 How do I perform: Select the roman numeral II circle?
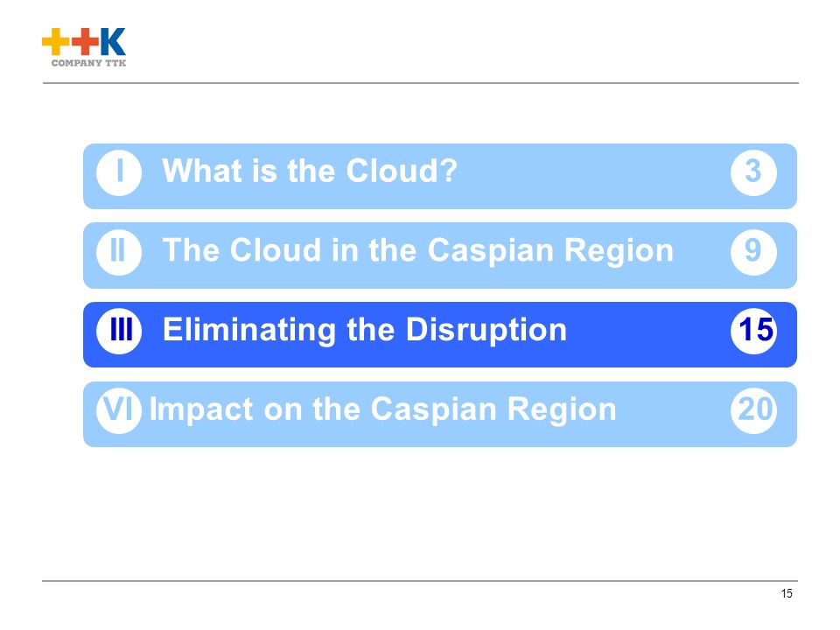point(119,252)
